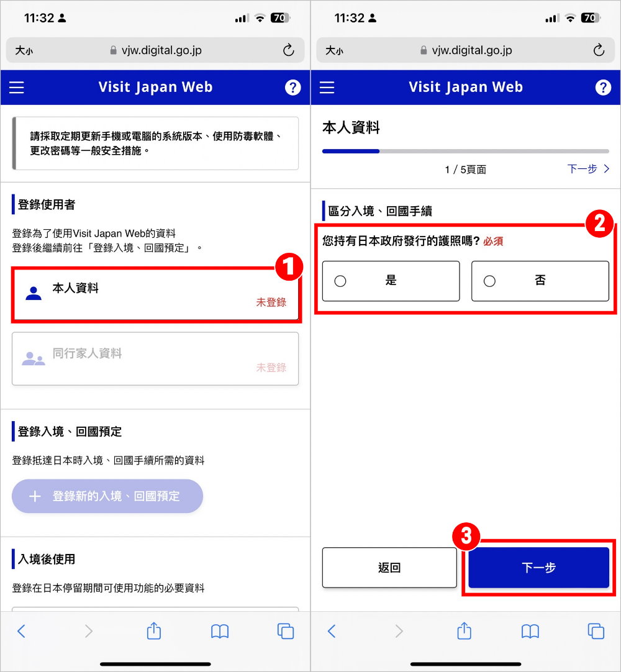Image resolution: width=621 pixels, height=672 pixels.
Task: Select 是 for Japanese passport question
Action: click(x=391, y=281)
